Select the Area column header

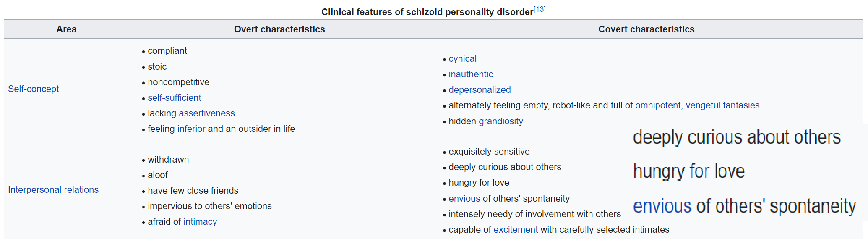66,29
